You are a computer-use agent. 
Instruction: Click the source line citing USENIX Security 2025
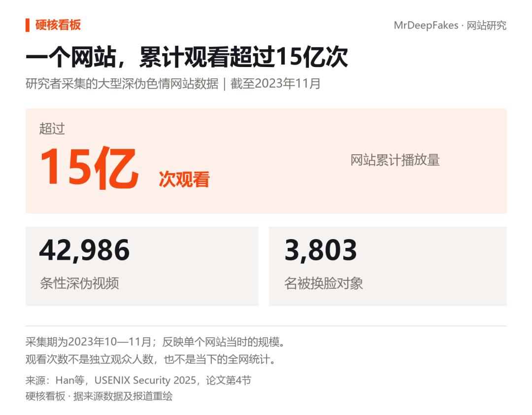138,380
